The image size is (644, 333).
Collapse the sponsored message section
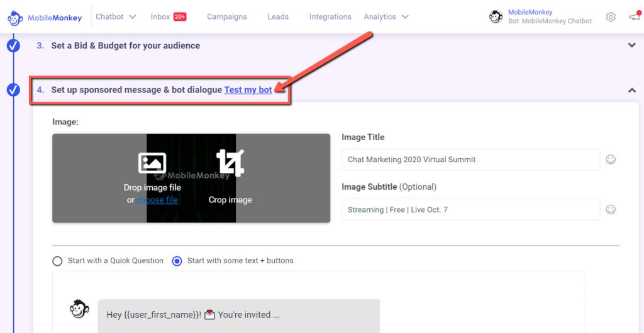[x=632, y=90]
